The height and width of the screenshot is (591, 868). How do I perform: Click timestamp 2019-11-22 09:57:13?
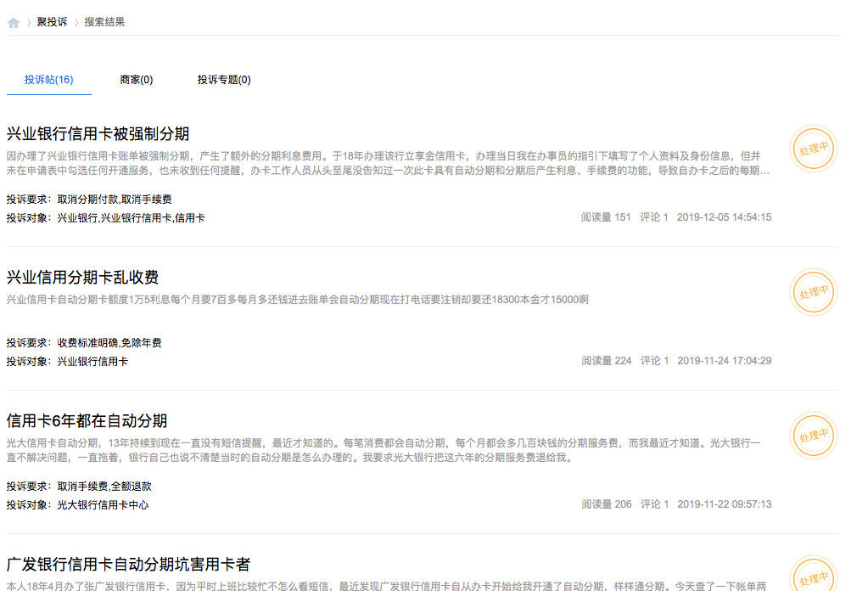click(x=725, y=504)
